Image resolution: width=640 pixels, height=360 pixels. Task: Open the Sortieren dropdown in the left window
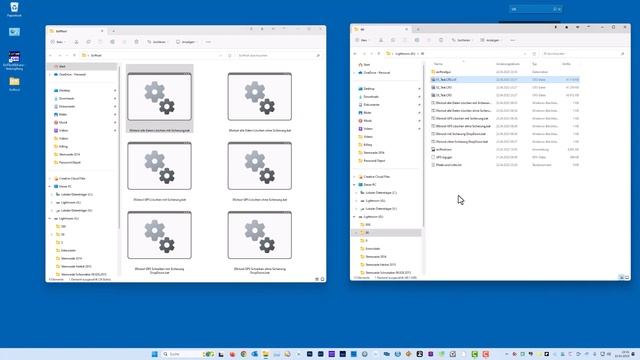[158, 42]
